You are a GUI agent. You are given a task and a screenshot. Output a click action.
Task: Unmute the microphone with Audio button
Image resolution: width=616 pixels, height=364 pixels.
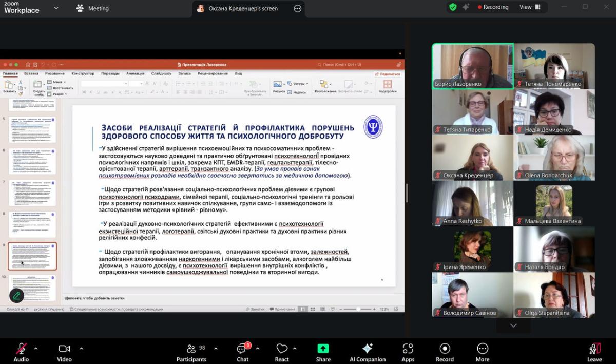coord(21,349)
